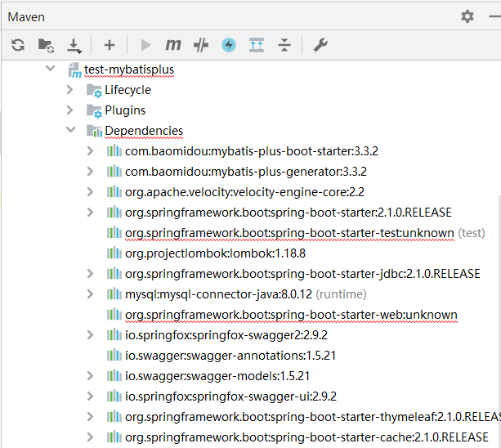This screenshot has width=501, height=448.
Task: Toggle skip tests mode
Action: click(201, 45)
